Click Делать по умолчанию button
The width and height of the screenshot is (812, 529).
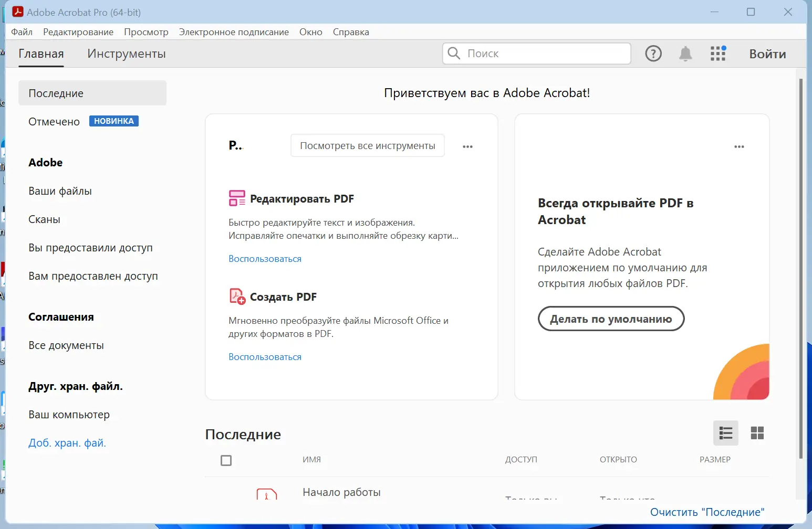[x=611, y=319]
